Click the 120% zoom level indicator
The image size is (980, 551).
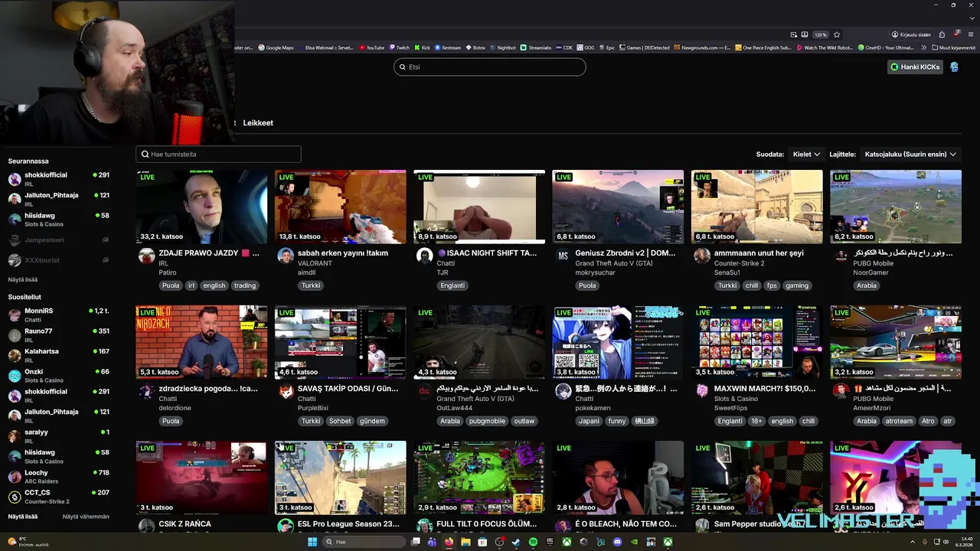point(820,34)
